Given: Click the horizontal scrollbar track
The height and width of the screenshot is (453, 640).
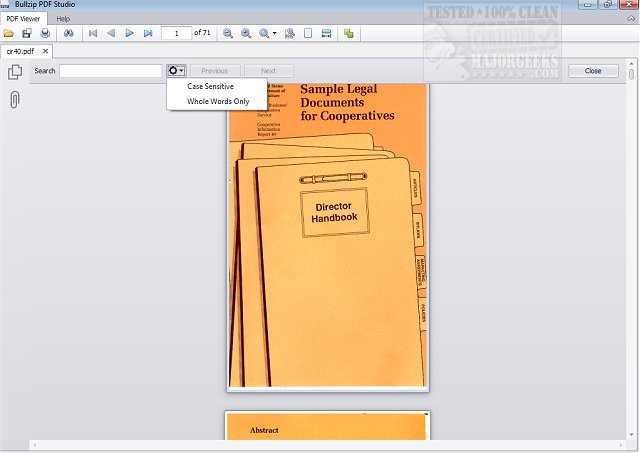Looking at the screenshot, I should tap(327, 445).
